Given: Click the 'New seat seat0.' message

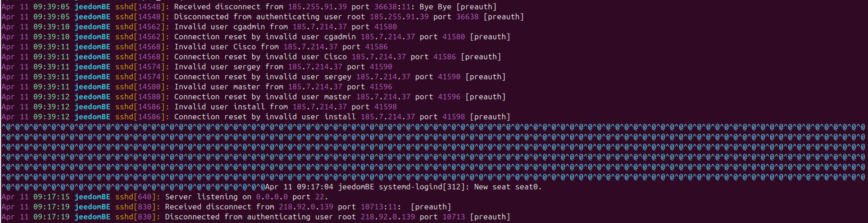Looking at the screenshot, I should [508, 187].
